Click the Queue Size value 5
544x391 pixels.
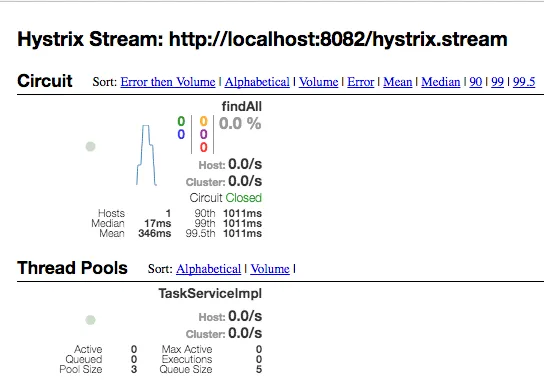tap(259, 369)
